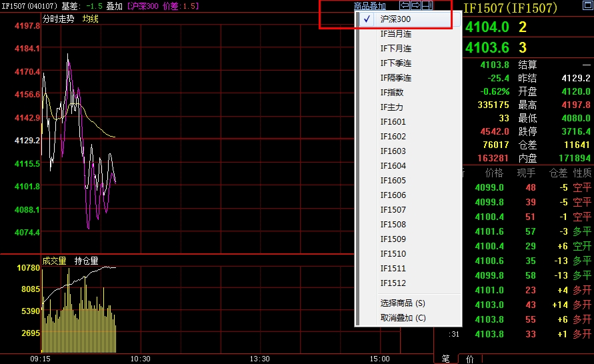The image size is (594, 364).
Task: Pick contract IF1507 from the menu
Action: click(393, 210)
